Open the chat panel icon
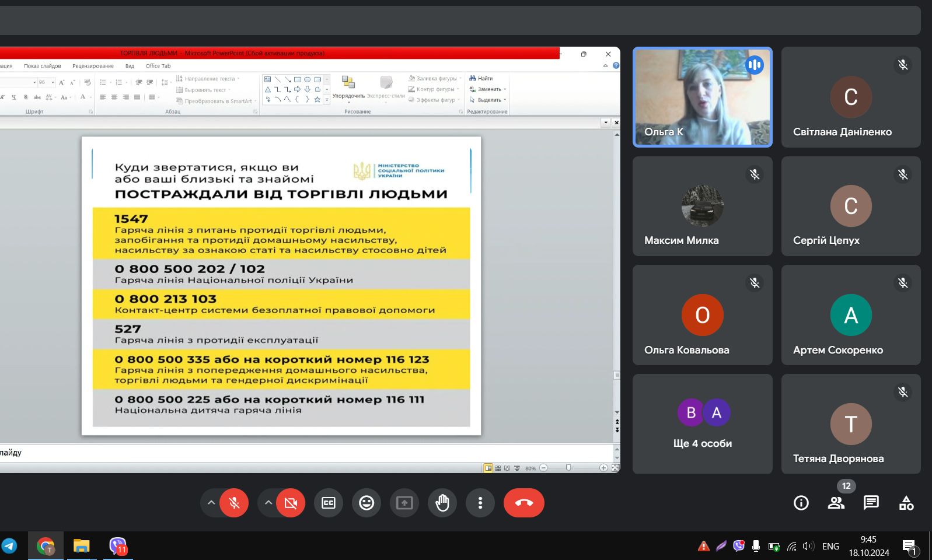Viewport: 932px width, 560px height. click(871, 503)
